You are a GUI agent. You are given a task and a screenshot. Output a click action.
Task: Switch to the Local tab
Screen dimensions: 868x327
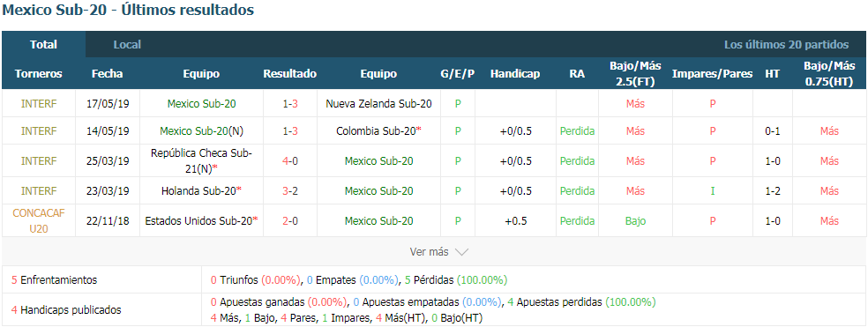click(127, 44)
